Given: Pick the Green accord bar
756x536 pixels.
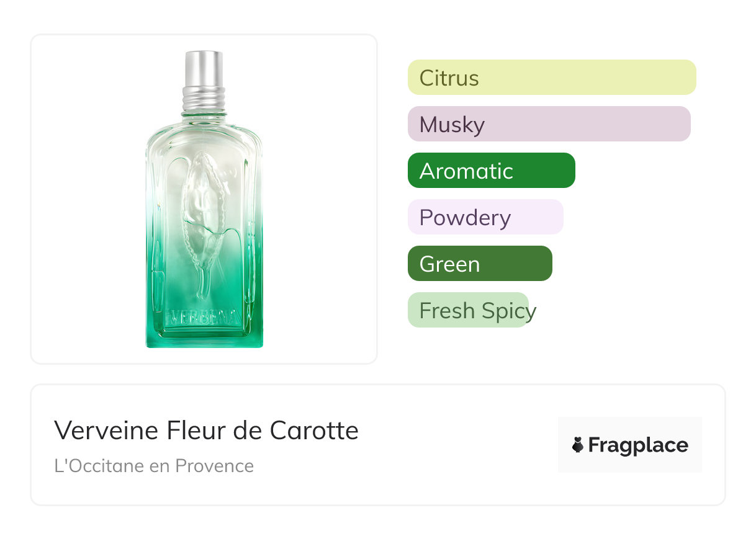Looking at the screenshot, I should coord(479,264).
